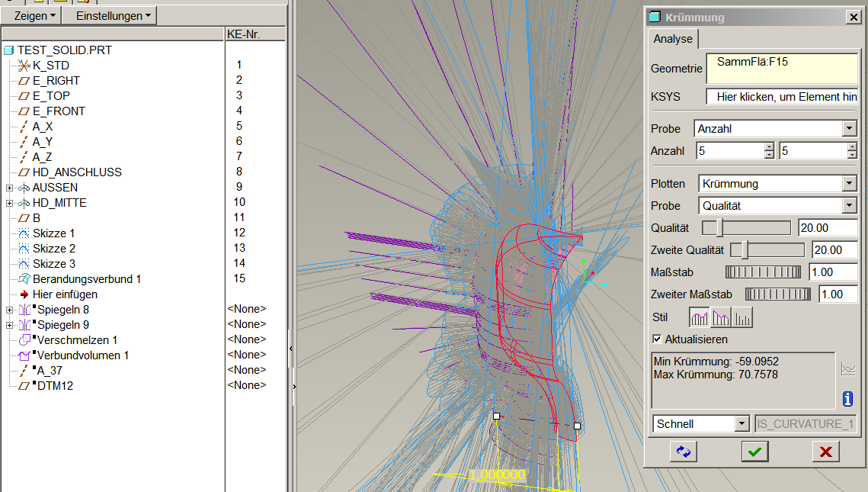Screen dimensions: 868x492
Task: Select the Berandungsverbund 1 surface icon
Action: (24, 278)
